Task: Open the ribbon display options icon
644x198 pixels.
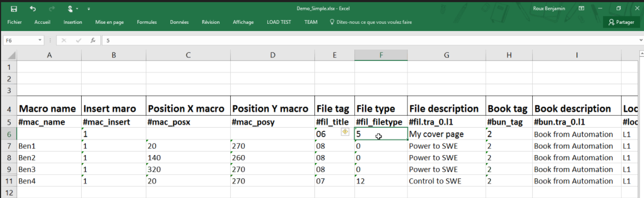Action: 581,9
